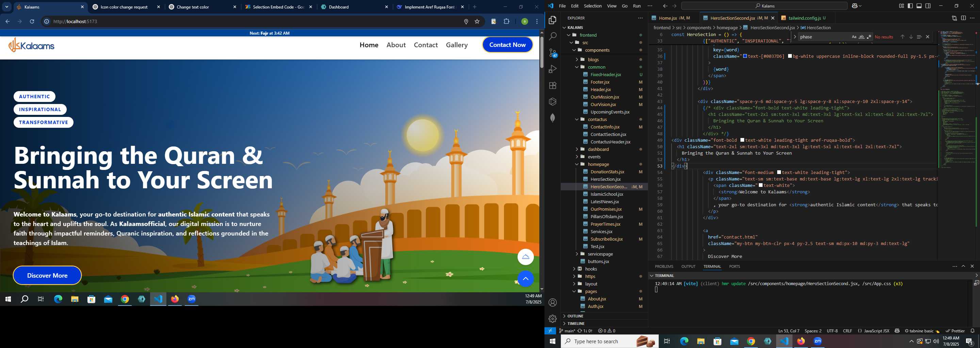Click Open Changes compare icon in editor

tap(954, 18)
